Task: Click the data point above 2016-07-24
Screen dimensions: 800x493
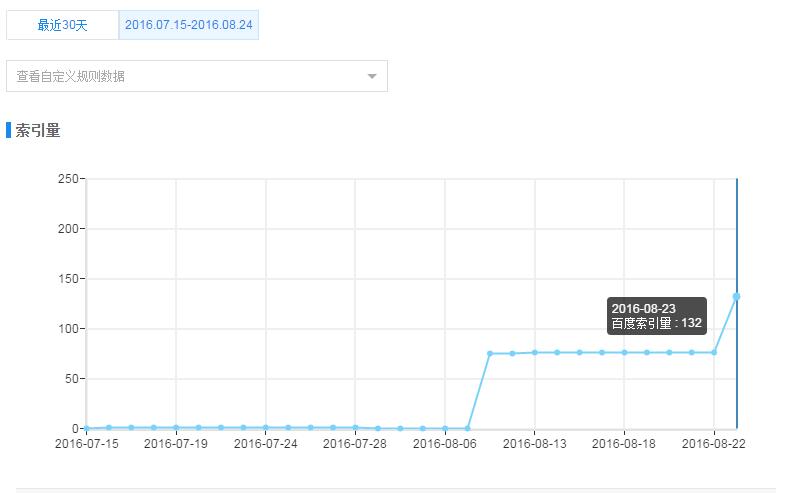Action: click(266, 427)
